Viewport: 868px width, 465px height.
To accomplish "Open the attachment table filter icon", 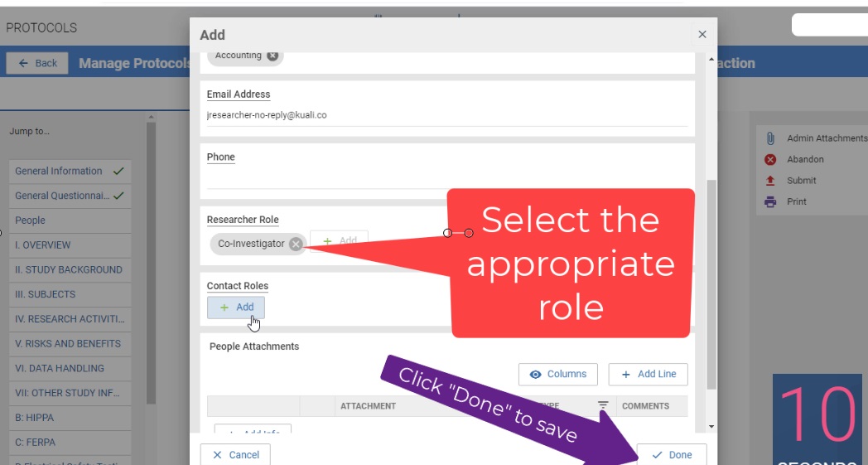I will [x=603, y=405].
